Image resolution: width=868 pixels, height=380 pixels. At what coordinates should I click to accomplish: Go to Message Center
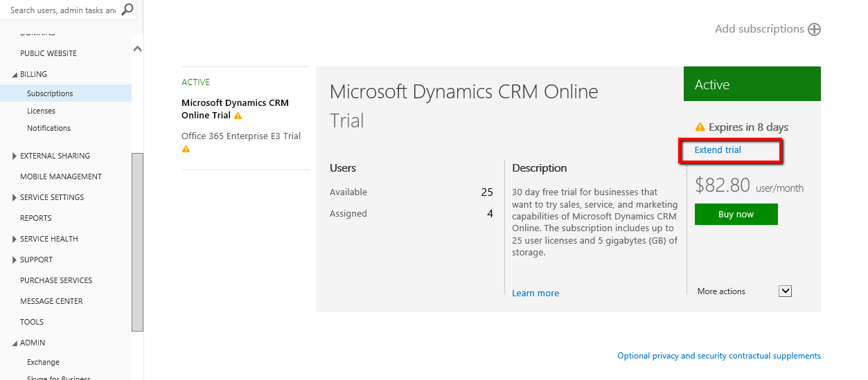pos(51,301)
